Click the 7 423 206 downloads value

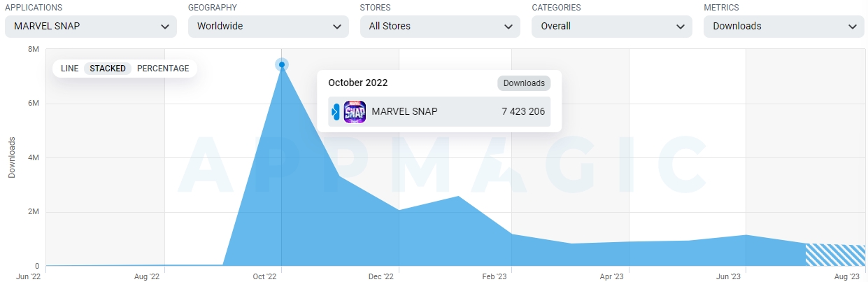[x=522, y=112]
